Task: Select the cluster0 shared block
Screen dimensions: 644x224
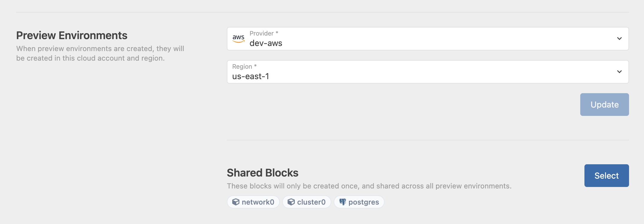Action: [306, 202]
